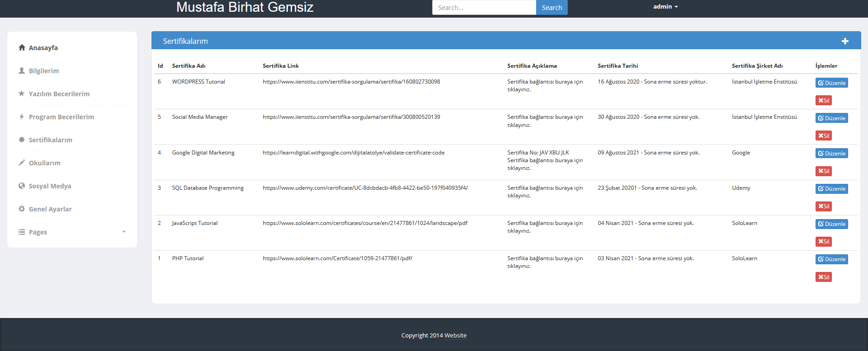
Task: Expand the Pages submenu arrow
Action: pos(124,232)
